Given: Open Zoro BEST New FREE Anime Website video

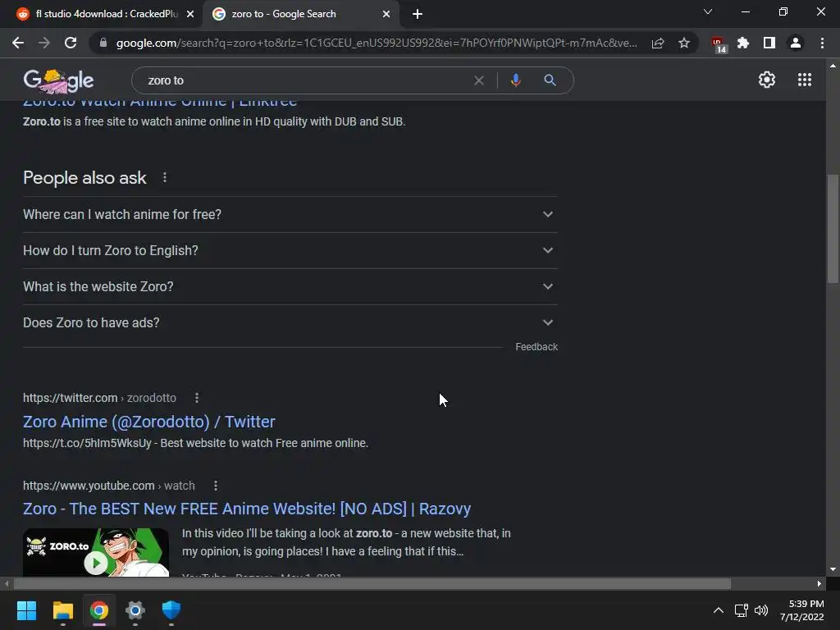Looking at the screenshot, I should pyautogui.click(x=247, y=509).
